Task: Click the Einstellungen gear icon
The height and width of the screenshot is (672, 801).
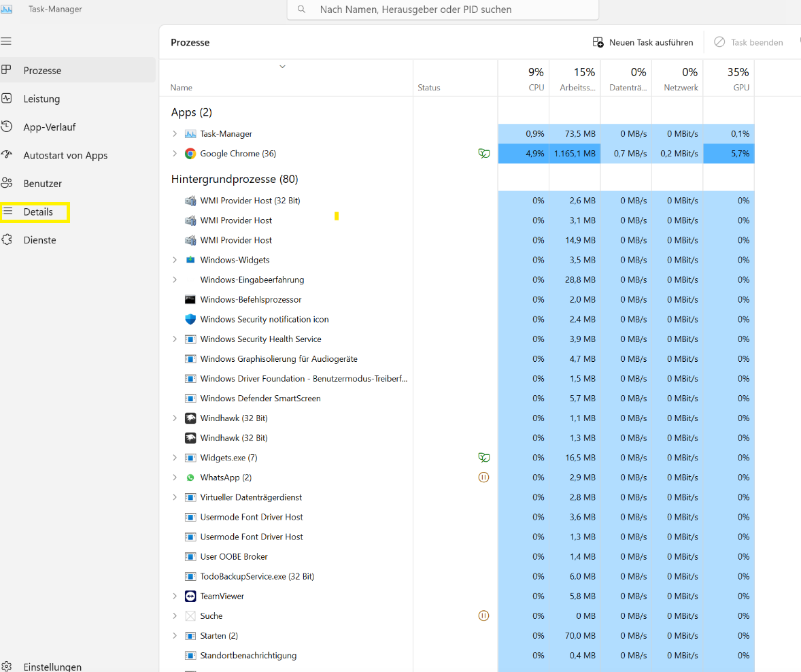Action: 7,666
